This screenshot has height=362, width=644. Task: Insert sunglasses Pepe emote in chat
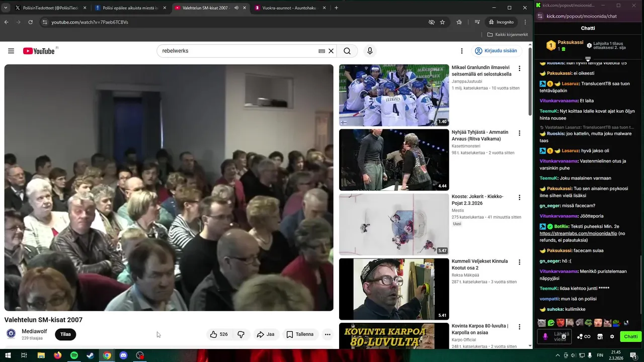click(588, 323)
